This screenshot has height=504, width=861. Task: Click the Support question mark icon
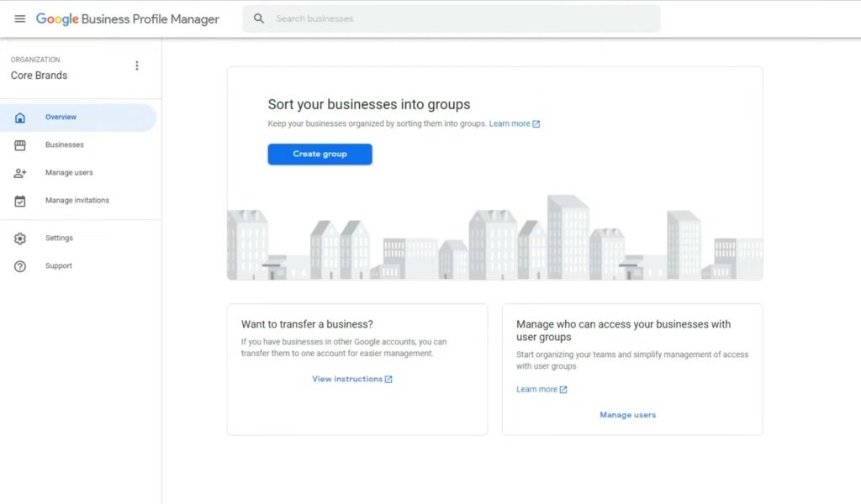(20, 266)
